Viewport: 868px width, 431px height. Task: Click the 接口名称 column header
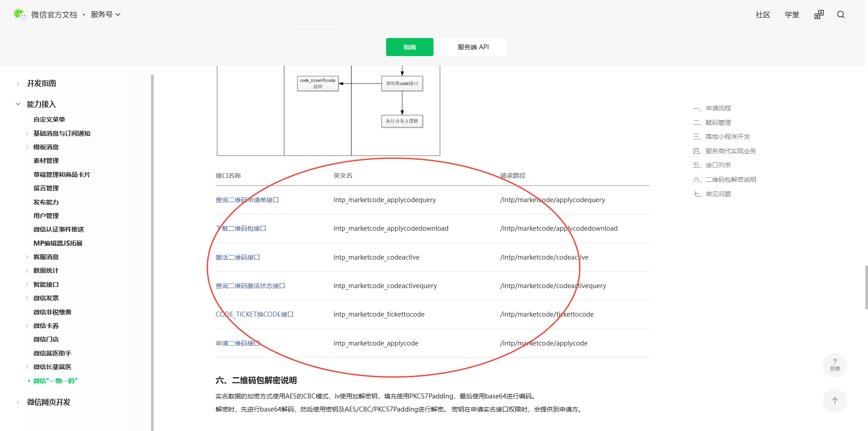point(228,175)
